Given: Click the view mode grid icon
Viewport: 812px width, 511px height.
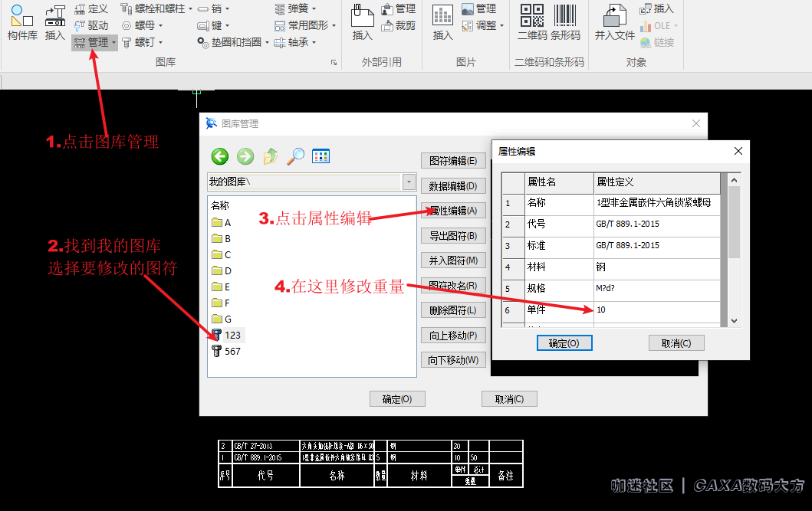Looking at the screenshot, I should click(321, 156).
